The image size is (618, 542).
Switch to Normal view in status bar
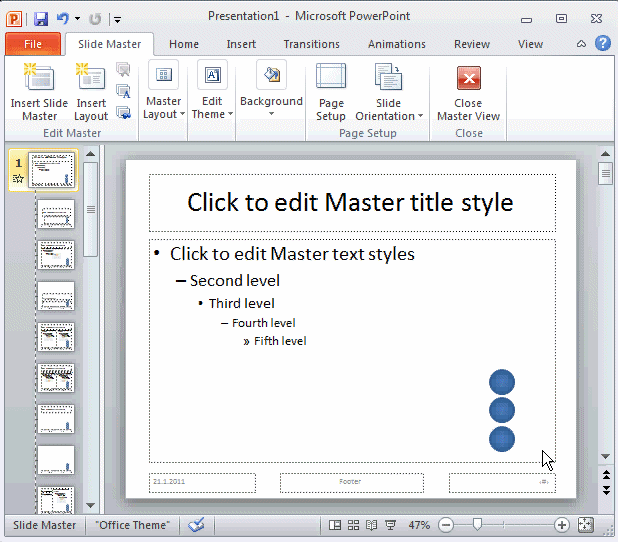[x=336, y=525]
